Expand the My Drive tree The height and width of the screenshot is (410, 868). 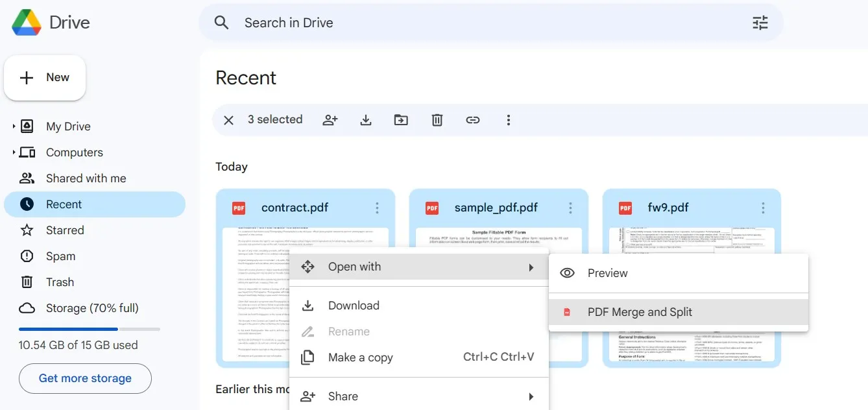14,127
